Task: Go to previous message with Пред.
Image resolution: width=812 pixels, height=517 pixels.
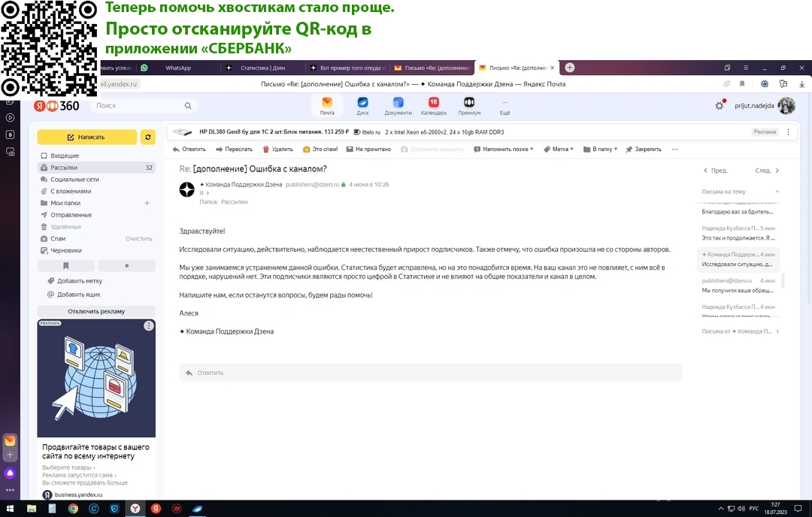Action: click(716, 171)
